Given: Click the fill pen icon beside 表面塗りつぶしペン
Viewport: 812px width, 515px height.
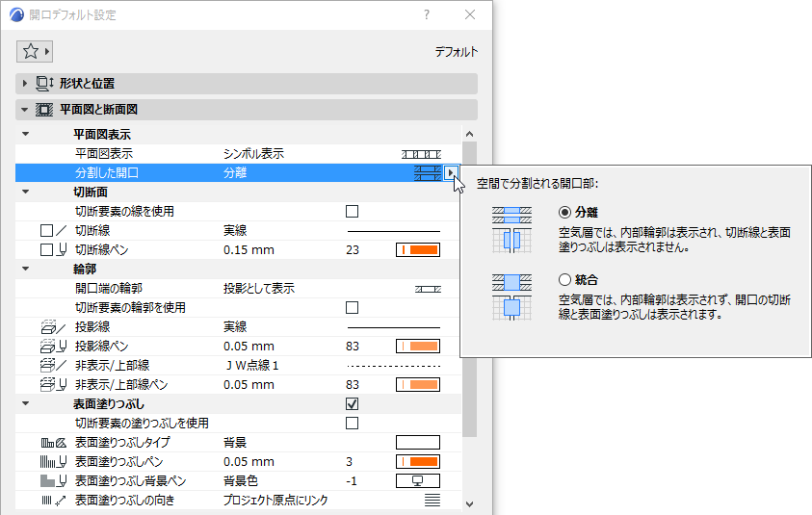Looking at the screenshot, I should coord(53,462).
